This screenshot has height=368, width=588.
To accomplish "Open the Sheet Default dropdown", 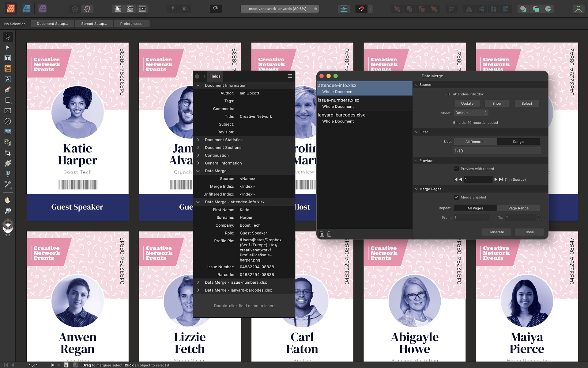I will pyautogui.click(x=471, y=113).
